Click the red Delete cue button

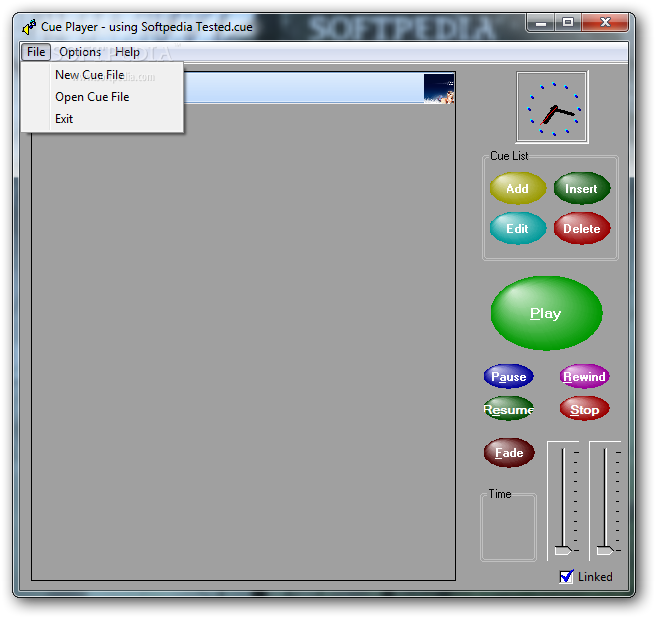[x=582, y=228]
